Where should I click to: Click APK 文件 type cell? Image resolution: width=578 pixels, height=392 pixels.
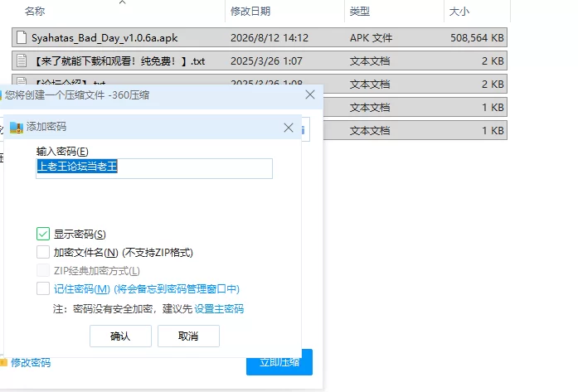click(x=371, y=37)
